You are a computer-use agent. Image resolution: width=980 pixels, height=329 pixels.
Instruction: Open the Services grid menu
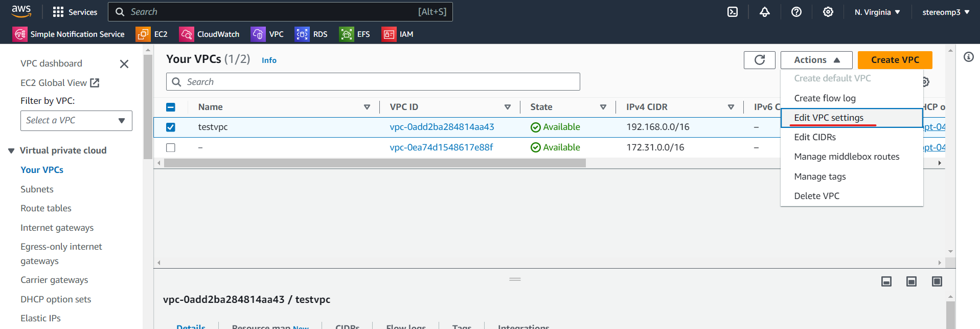pyautogui.click(x=75, y=12)
